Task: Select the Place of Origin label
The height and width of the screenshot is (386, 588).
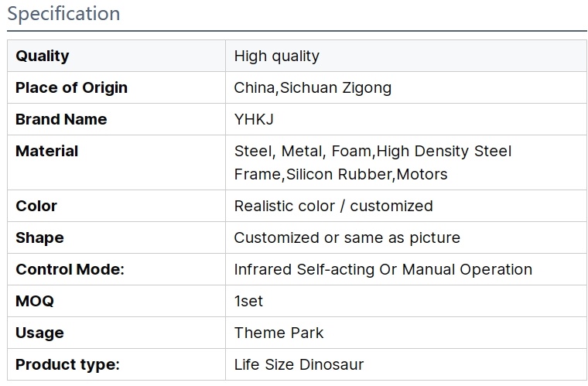Action: pyautogui.click(x=72, y=87)
